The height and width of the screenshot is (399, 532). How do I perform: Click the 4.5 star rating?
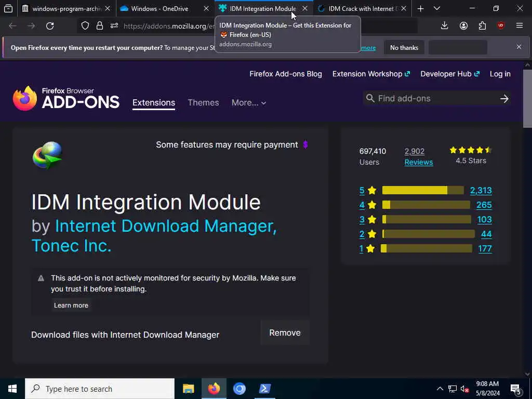(471, 150)
